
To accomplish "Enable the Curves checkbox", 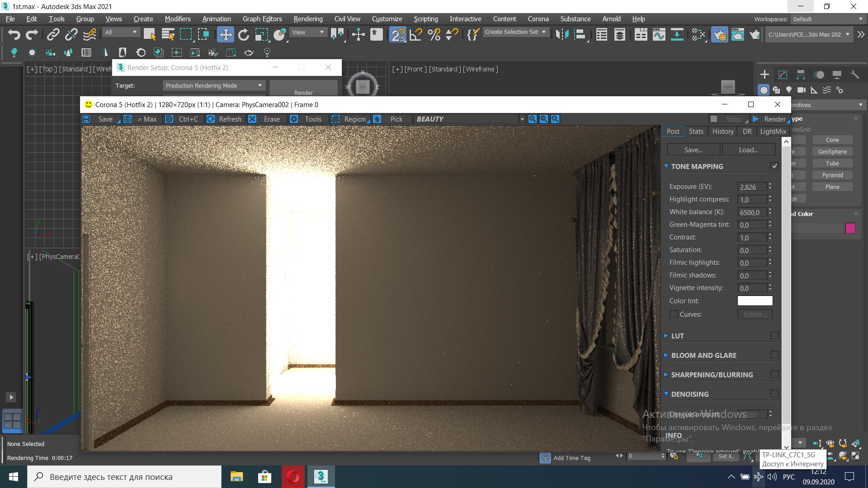I will pos(674,314).
